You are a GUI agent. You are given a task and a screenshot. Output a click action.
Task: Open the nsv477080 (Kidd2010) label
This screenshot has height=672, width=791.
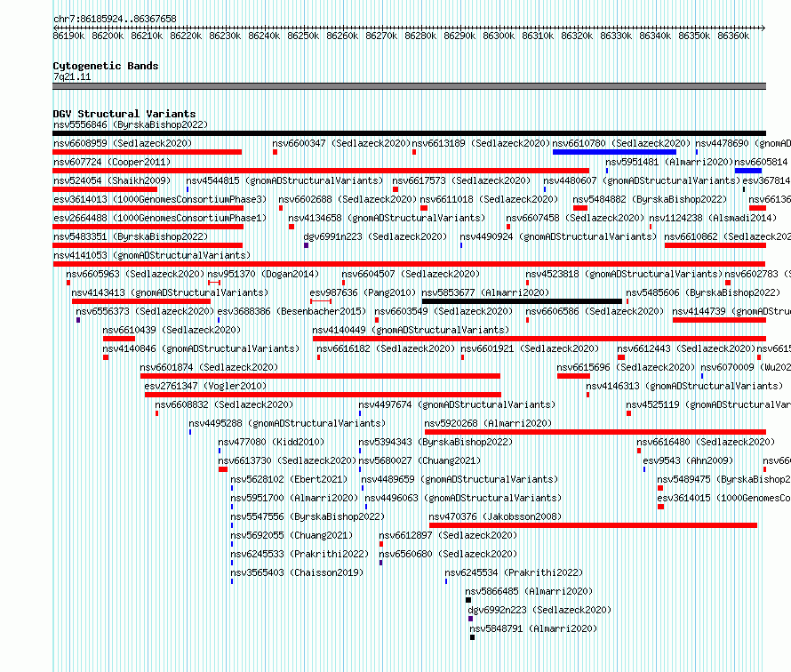coord(271,442)
